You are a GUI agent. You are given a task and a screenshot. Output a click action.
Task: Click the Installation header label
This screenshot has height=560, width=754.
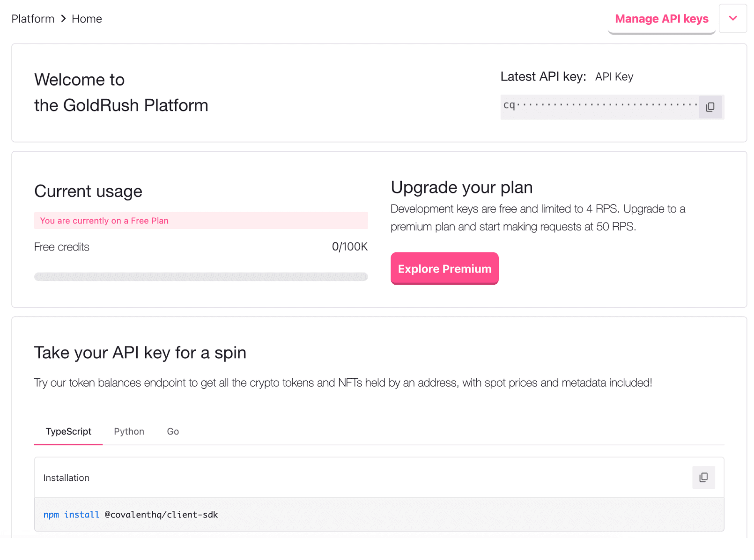coord(67,478)
